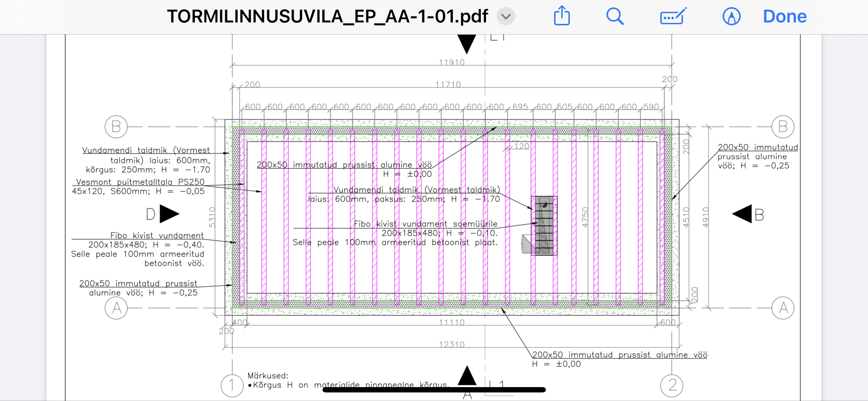This screenshot has width=868, height=401.
Task: Open search with the magnifying glass icon
Action: [x=615, y=16]
